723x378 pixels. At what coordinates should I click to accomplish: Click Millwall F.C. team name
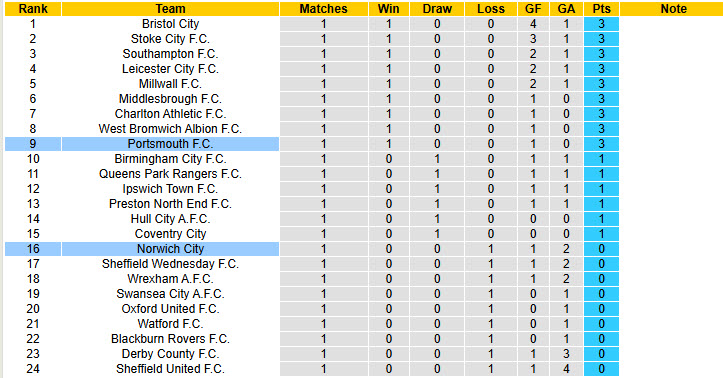(170, 84)
